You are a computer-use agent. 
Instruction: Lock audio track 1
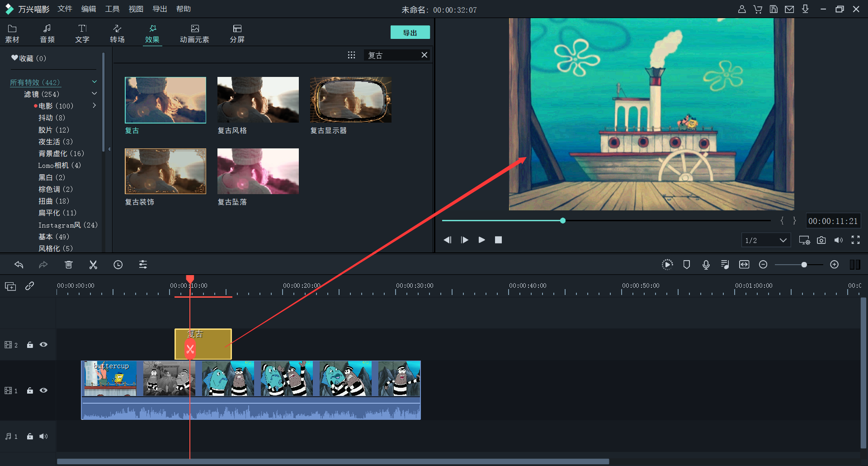(30, 436)
